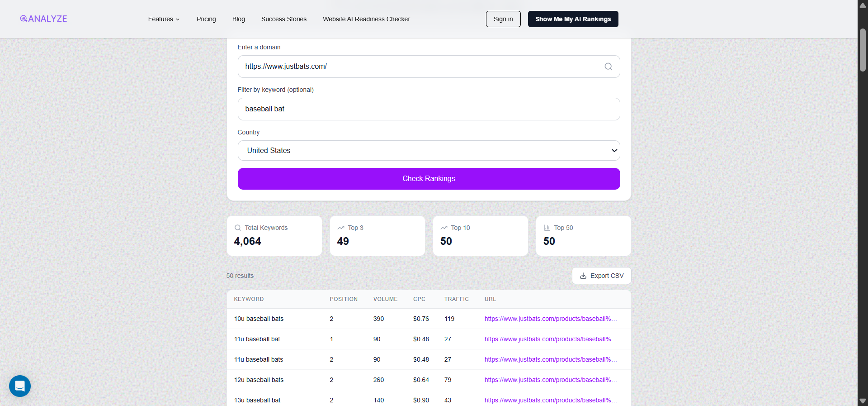Click the 260 volume value
The width and height of the screenshot is (868, 406).
[x=378, y=380]
